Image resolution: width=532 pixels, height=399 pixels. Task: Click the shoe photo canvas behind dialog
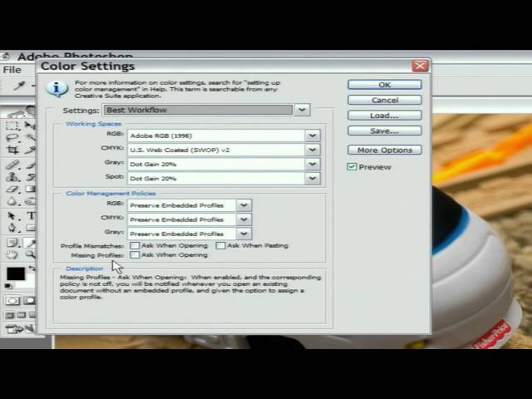pyautogui.click(x=482, y=231)
